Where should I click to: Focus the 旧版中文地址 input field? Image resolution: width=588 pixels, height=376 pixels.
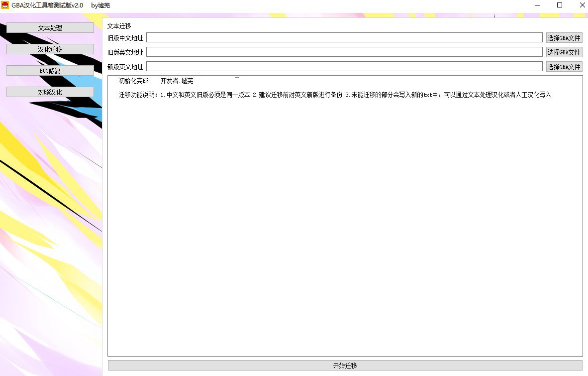tap(344, 38)
